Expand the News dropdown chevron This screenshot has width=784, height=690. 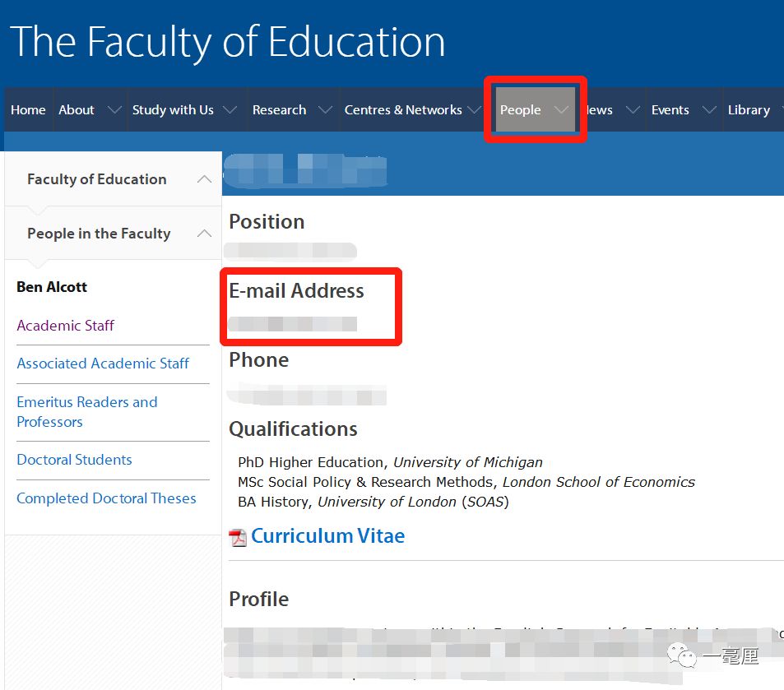tap(633, 110)
